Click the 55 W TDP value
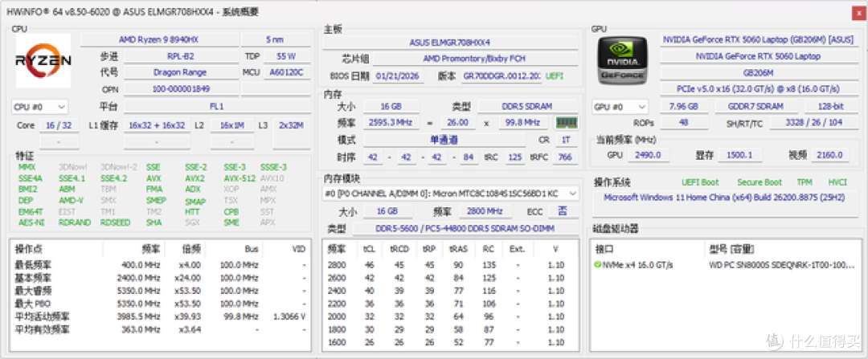 pos(286,56)
